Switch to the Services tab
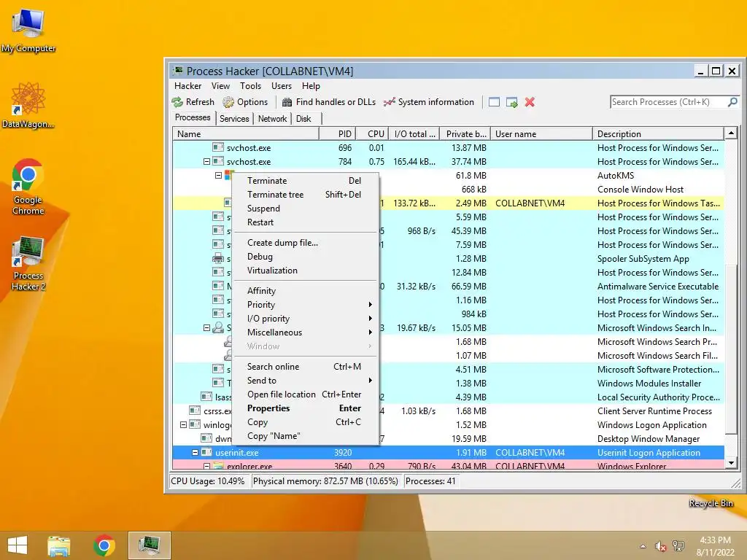The height and width of the screenshot is (560, 747). pyautogui.click(x=234, y=119)
